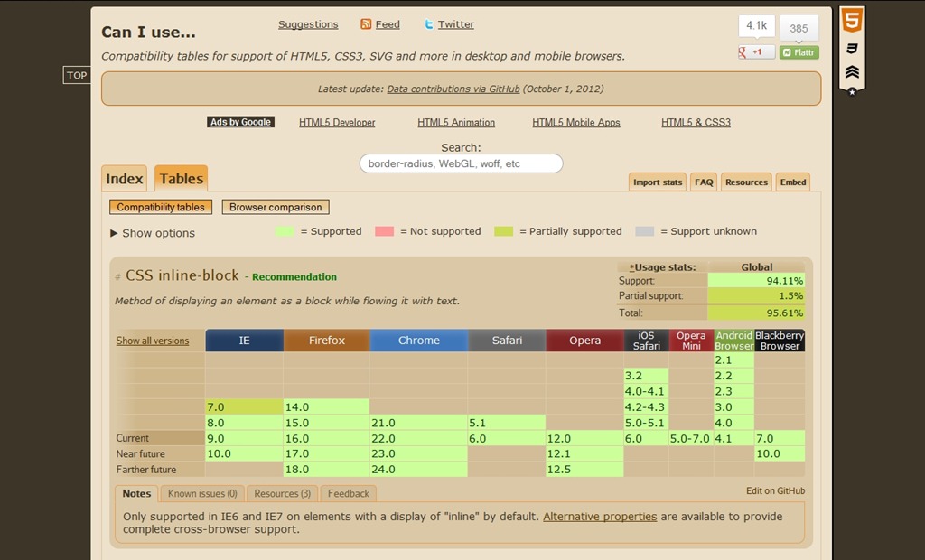Screen dimensions: 925x560
Task: Switch to the Feedback tab
Action: pyautogui.click(x=348, y=493)
